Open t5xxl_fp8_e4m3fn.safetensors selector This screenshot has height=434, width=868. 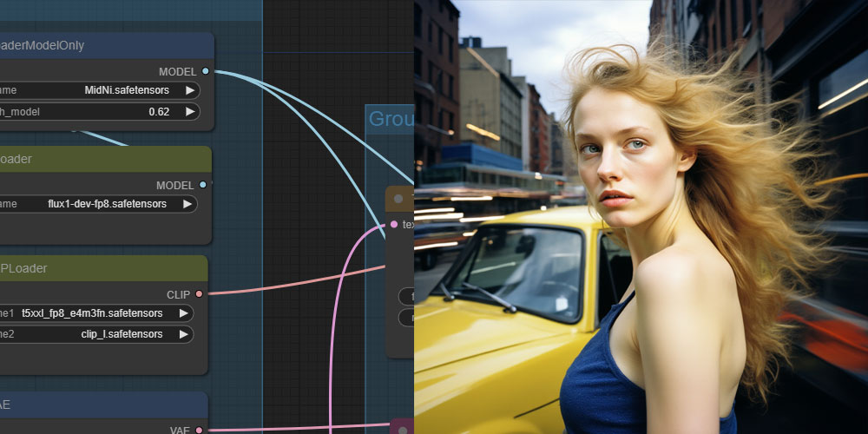coord(97,313)
